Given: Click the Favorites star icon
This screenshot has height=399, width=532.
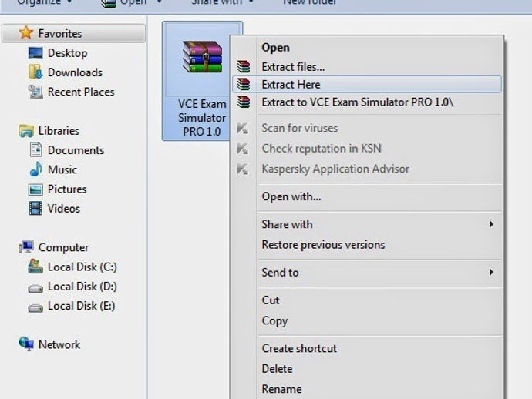Looking at the screenshot, I should 25,33.
